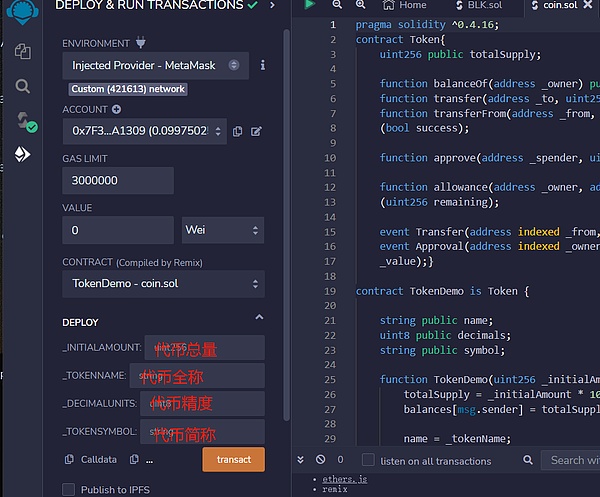Click the orange transact button
Image resolution: width=600 pixels, height=497 pixels.
(233, 459)
